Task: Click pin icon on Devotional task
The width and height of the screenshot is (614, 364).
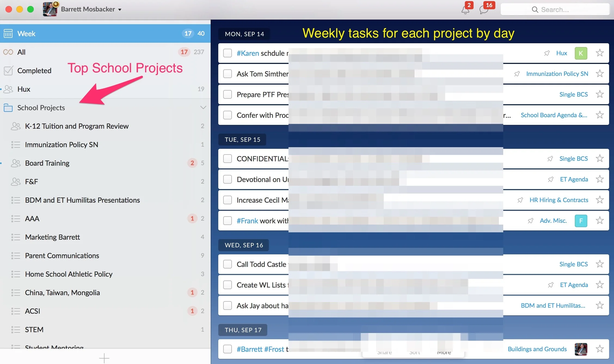Action: coord(551,180)
